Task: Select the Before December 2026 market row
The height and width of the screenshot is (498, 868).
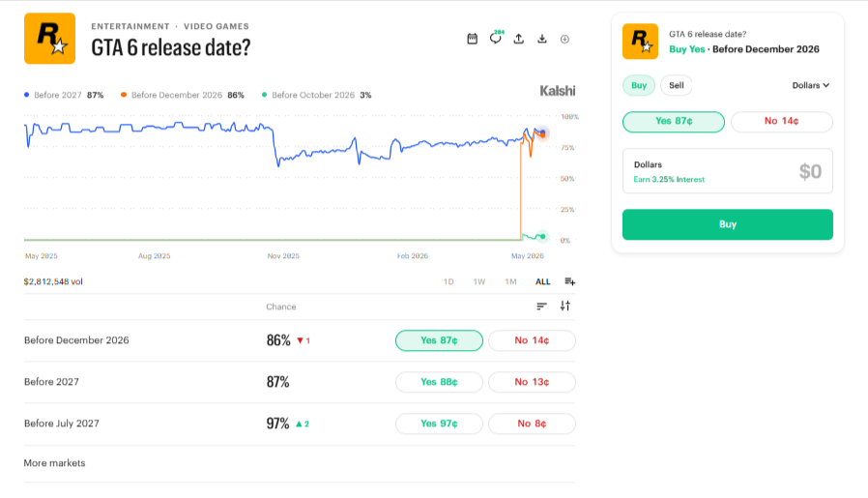Action: point(300,340)
